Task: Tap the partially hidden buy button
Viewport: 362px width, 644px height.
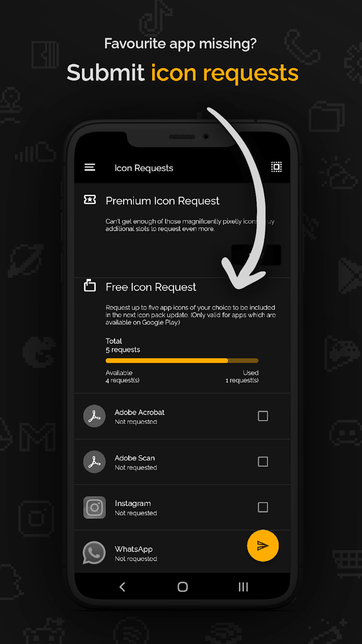Action: (x=256, y=255)
